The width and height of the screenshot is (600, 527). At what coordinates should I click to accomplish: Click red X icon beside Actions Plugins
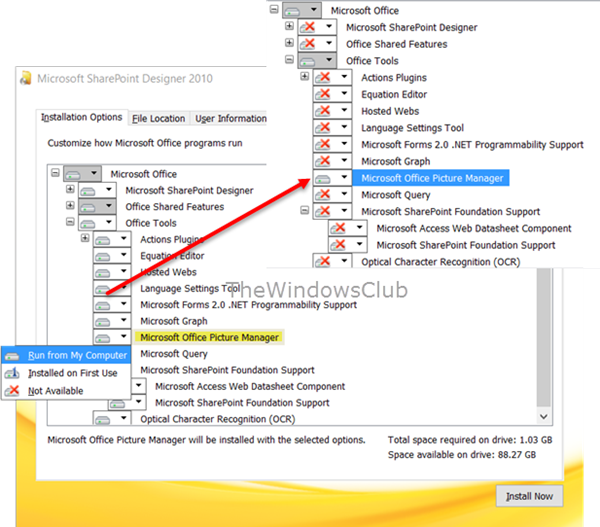[x=323, y=77]
